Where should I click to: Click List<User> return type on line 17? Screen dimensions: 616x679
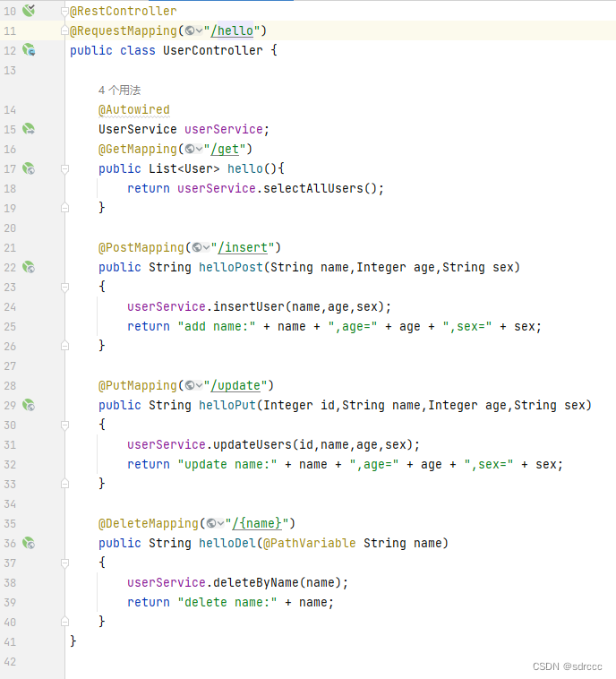click(x=184, y=168)
